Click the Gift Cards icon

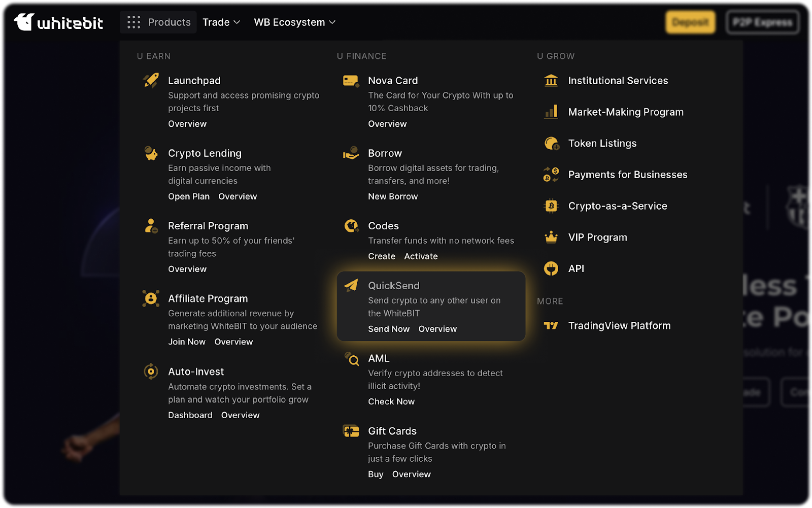351,431
